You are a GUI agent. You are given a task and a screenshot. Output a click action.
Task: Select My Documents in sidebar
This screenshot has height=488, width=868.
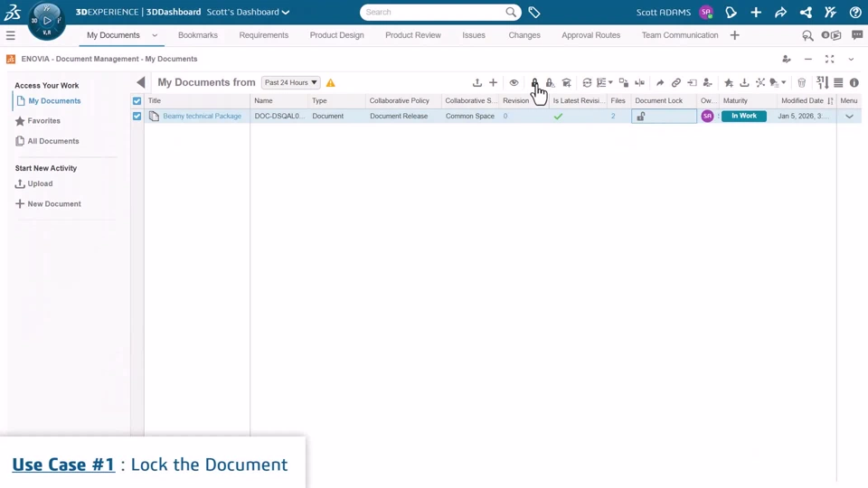54,100
